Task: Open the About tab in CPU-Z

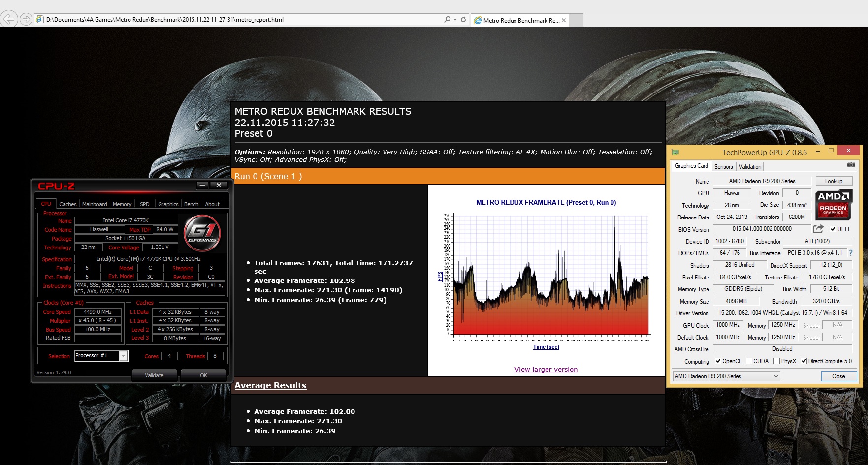Action: tap(212, 204)
